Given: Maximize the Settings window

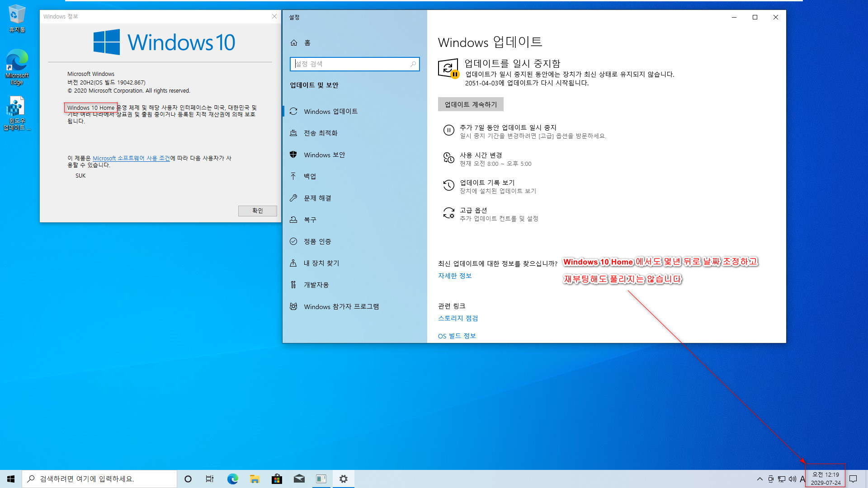Looking at the screenshot, I should [755, 17].
